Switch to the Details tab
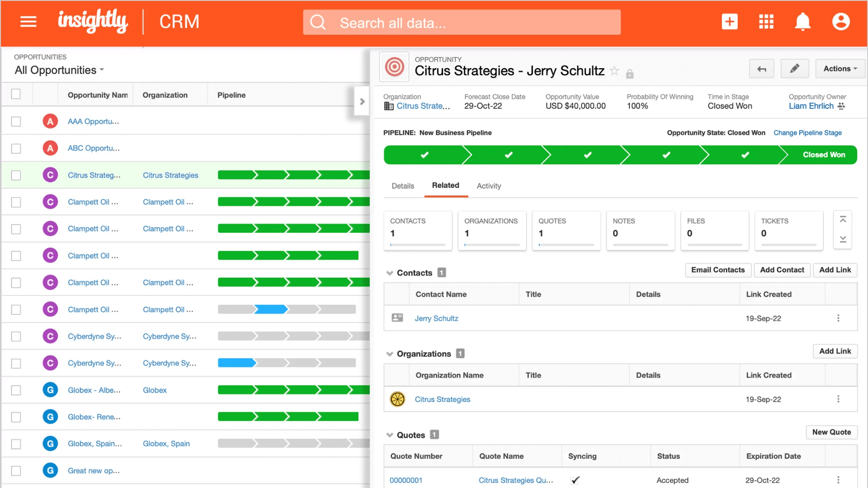This screenshot has width=868, height=488. coord(403,186)
